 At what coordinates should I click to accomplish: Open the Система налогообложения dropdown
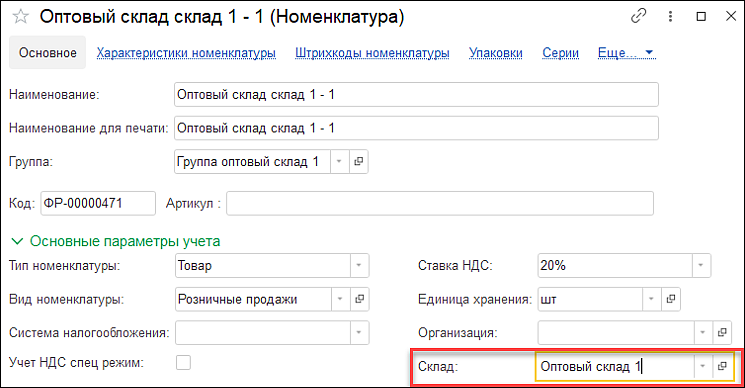click(x=359, y=332)
